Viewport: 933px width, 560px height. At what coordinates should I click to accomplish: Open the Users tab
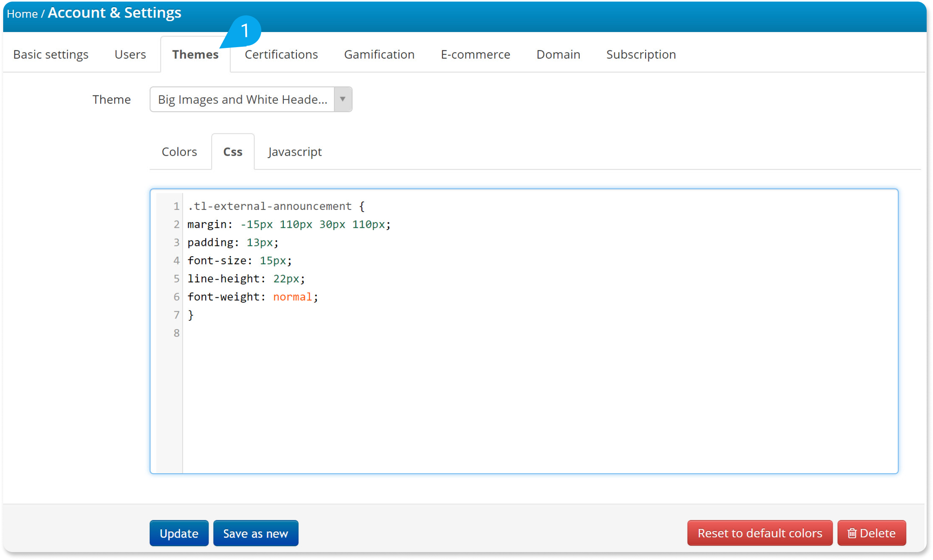click(x=130, y=54)
